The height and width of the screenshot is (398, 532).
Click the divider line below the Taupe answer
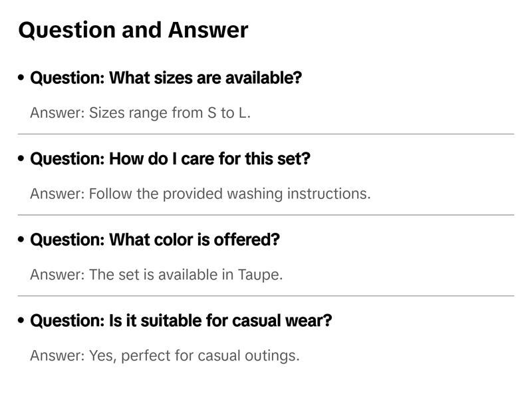pos(266,296)
